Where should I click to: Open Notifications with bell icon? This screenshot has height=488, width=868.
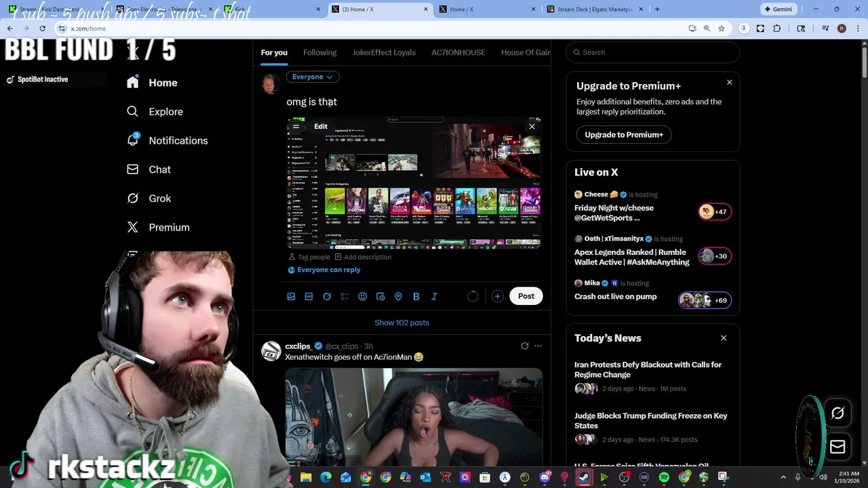click(x=167, y=140)
